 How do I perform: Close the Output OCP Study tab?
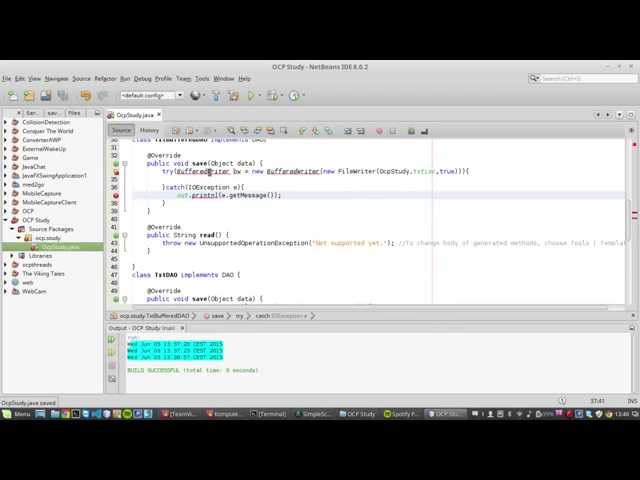coord(182,328)
